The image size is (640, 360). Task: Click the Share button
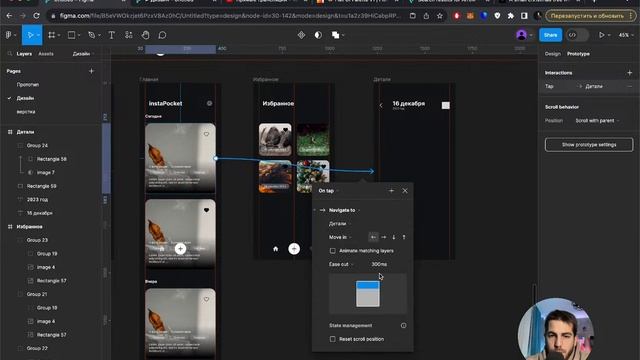point(550,35)
